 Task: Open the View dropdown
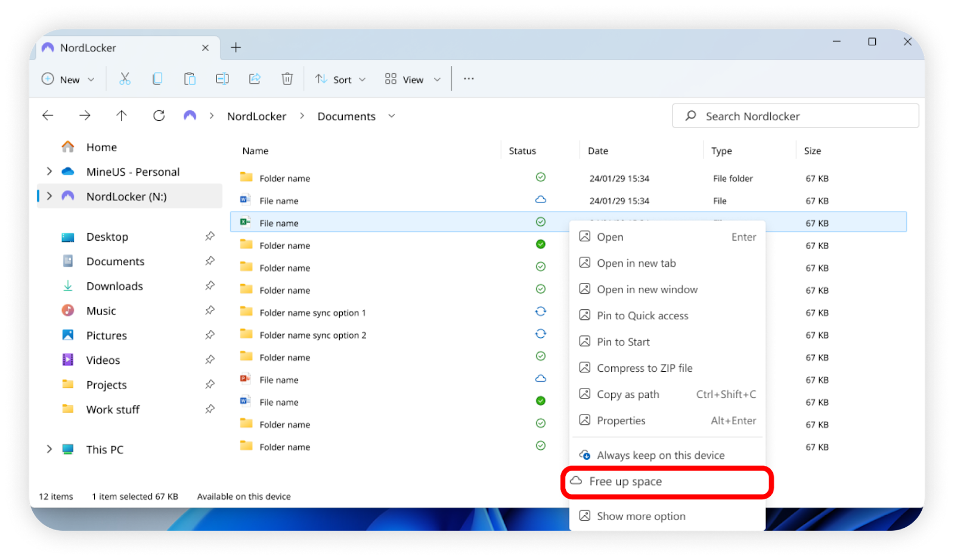(413, 79)
